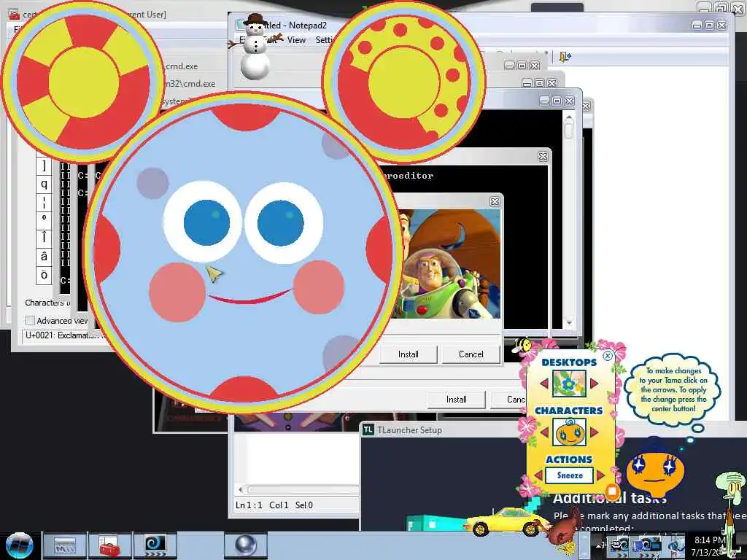Open the View menu in Notepad2
Screen dimensions: 747x560
(x=296, y=40)
